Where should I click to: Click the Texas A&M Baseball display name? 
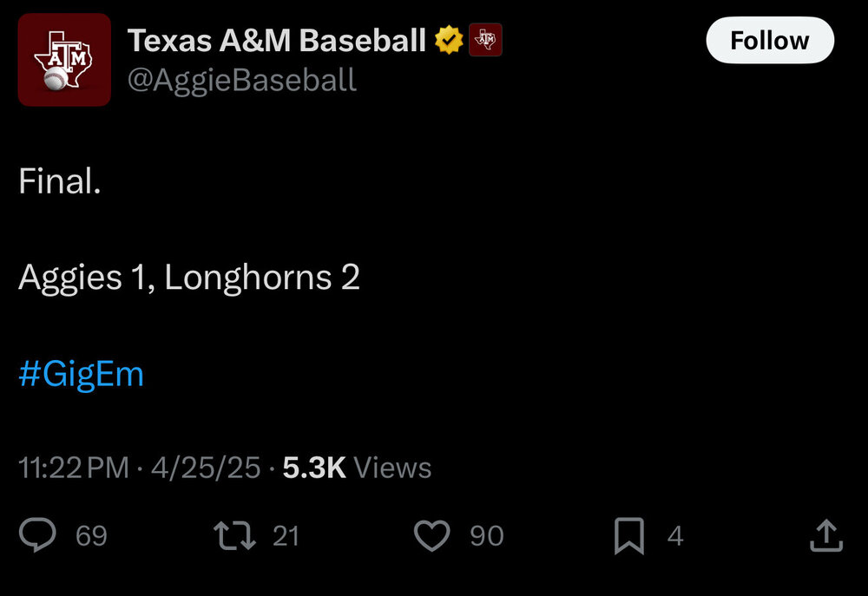coord(277,40)
